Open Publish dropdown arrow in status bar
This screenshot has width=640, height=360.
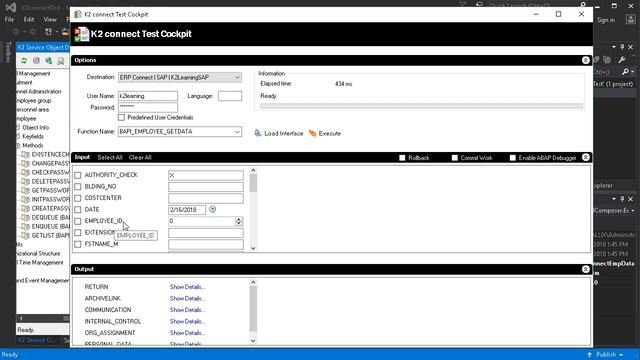click(621, 355)
